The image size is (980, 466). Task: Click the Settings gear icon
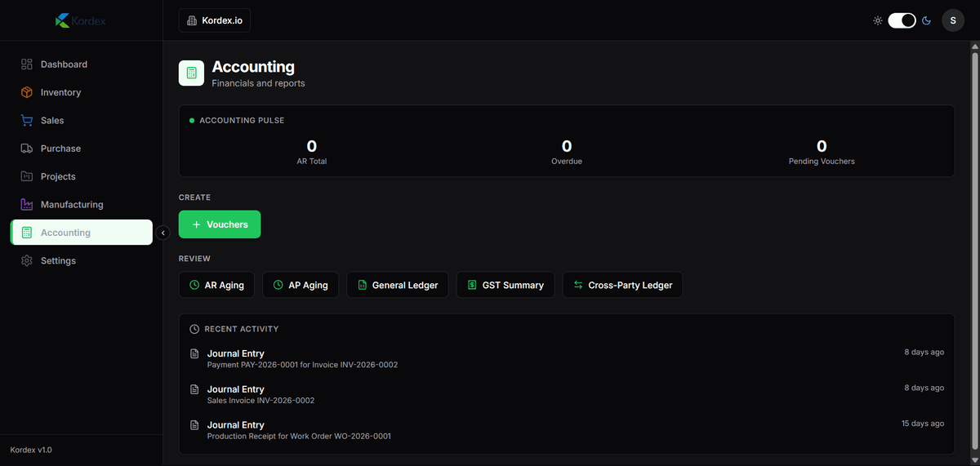click(x=26, y=261)
